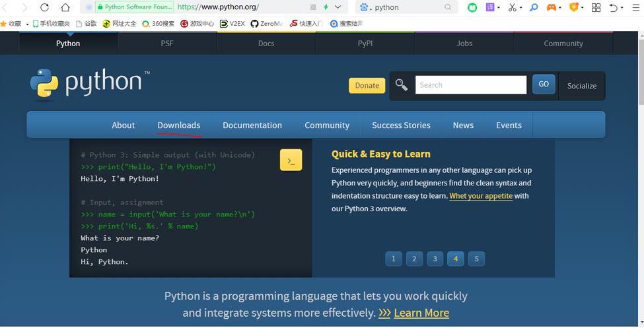Open the 网址大全 bookmark

point(120,24)
